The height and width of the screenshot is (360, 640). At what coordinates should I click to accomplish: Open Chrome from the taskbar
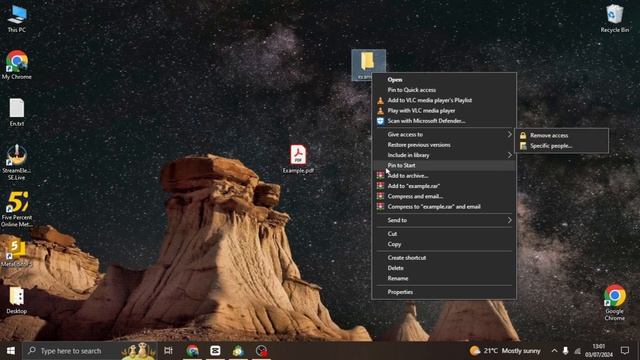tap(192, 351)
